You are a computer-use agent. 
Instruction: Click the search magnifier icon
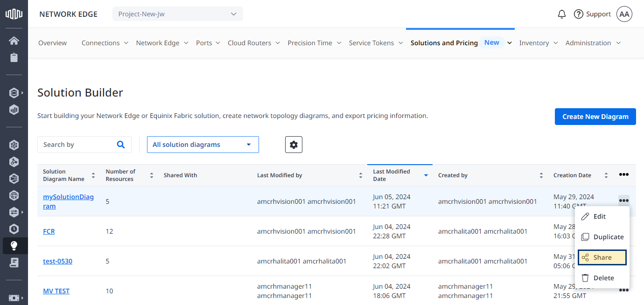(x=121, y=145)
